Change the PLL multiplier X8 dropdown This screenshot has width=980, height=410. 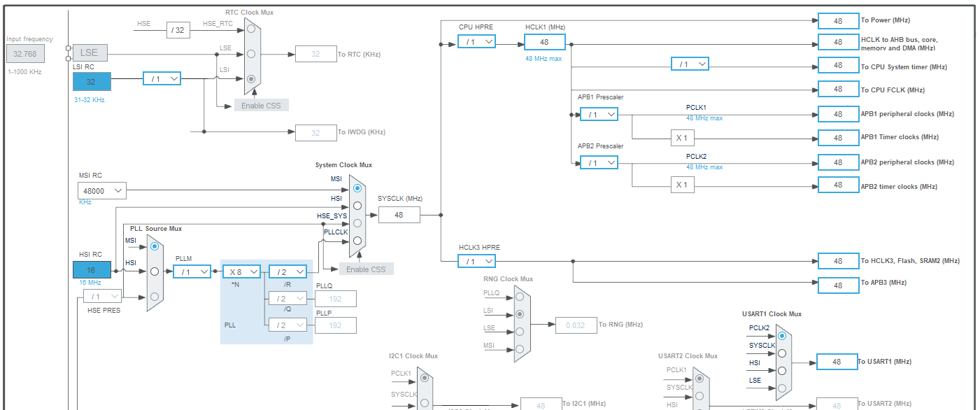241,271
